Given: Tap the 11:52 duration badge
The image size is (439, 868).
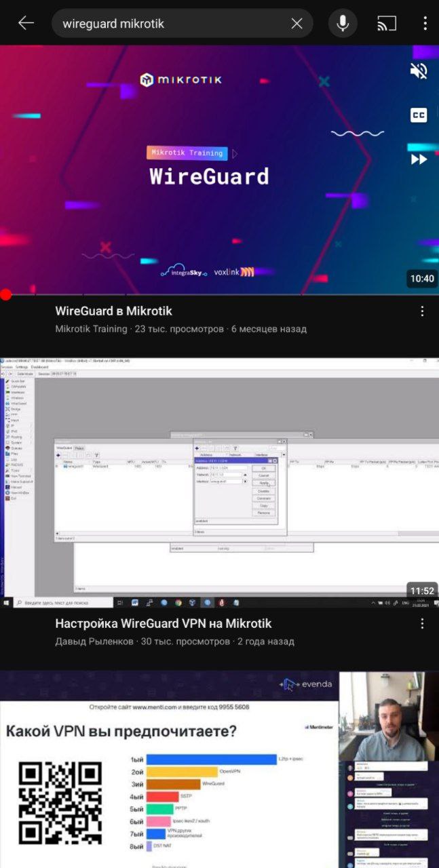Looking at the screenshot, I should coord(421,591).
